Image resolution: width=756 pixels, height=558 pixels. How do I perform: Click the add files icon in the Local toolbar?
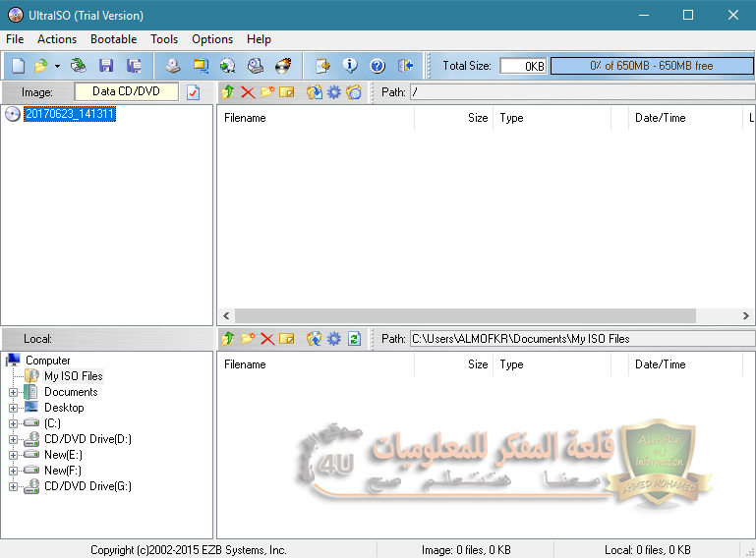pos(315,339)
